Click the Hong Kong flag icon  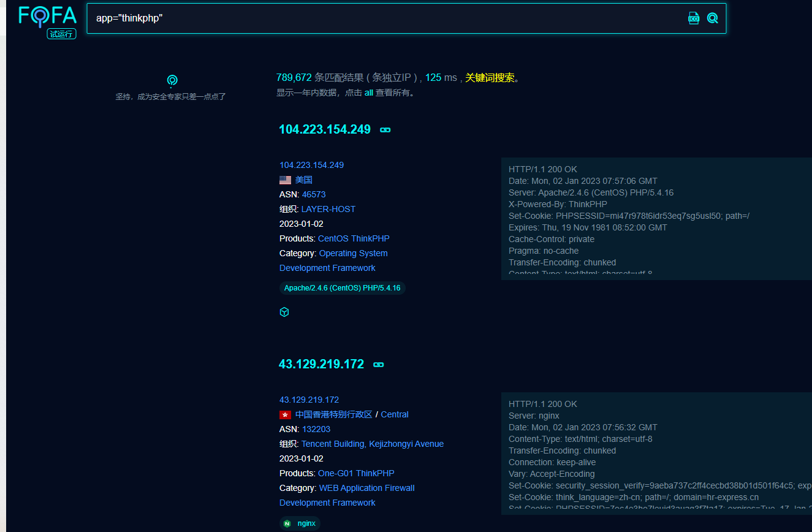click(285, 415)
